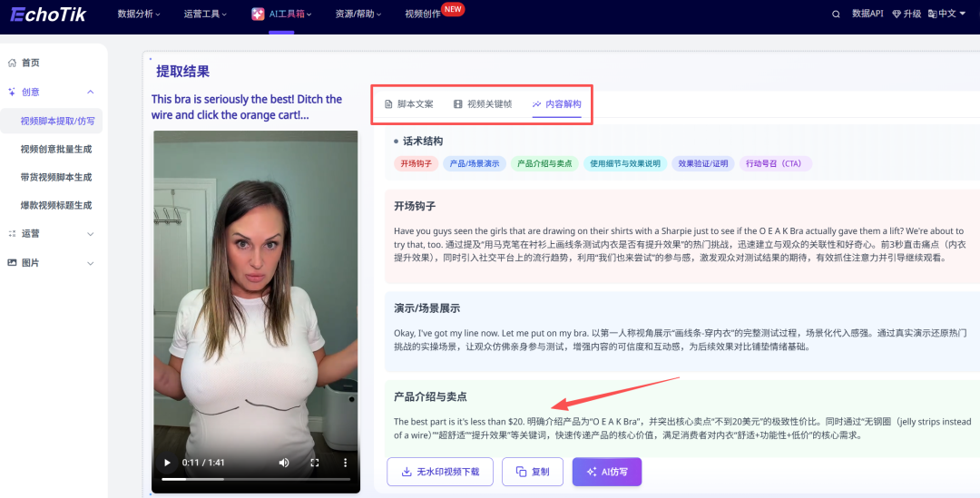The width and height of the screenshot is (980, 498).
Task: Switch to the 视频关键帧 tab
Action: pyautogui.click(x=483, y=104)
